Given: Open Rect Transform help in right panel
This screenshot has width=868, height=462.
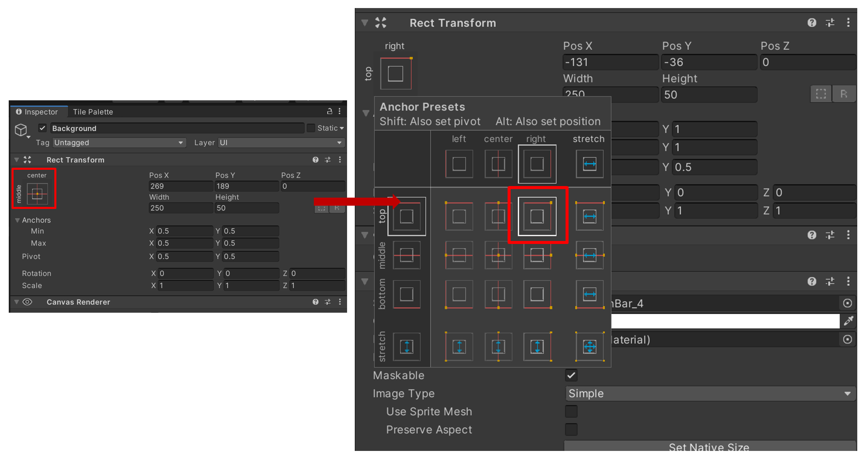Looking at the screenshot, I should (811, 22).
